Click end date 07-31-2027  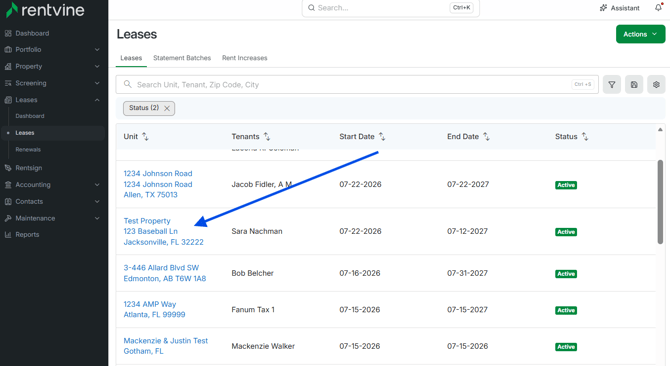click(x=467, y=273)
